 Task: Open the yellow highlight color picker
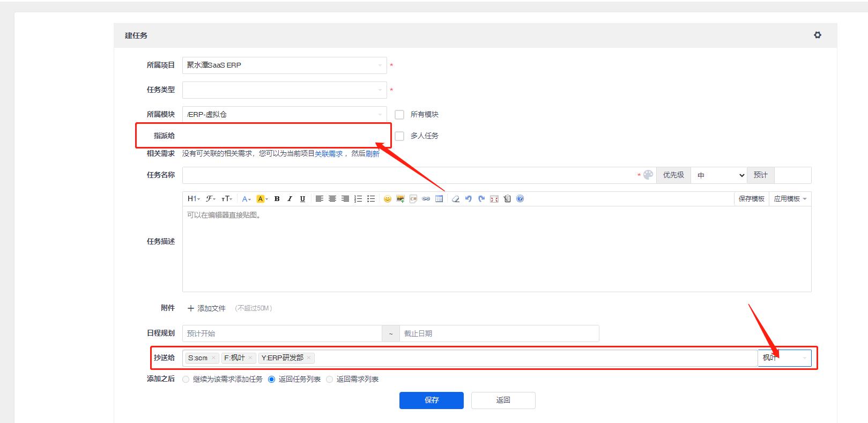click(x=262, y=199)
